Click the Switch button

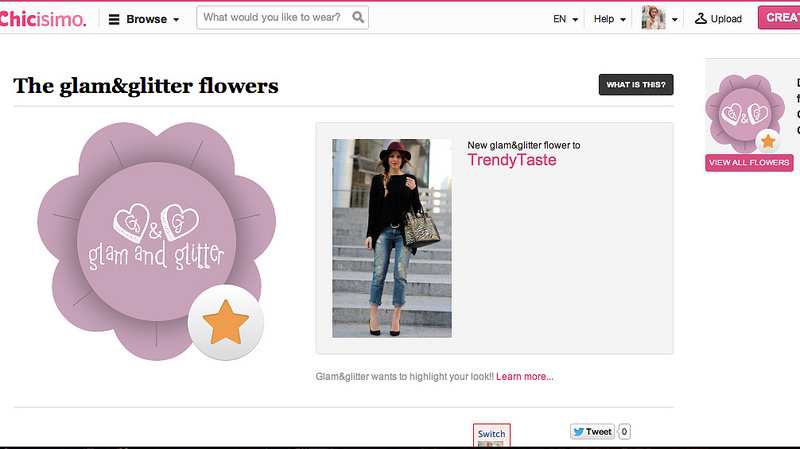(x=491, y=434)
